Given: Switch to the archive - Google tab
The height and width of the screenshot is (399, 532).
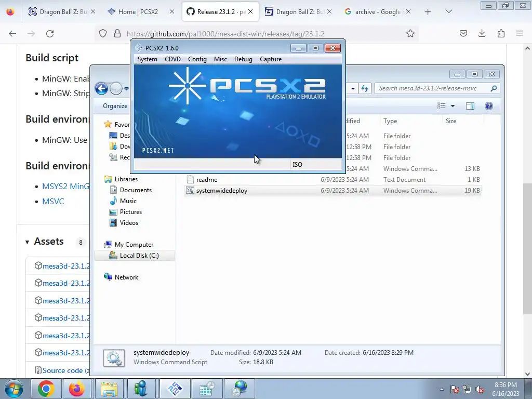Looking at the screenshot, I should (x=377, y=12).
